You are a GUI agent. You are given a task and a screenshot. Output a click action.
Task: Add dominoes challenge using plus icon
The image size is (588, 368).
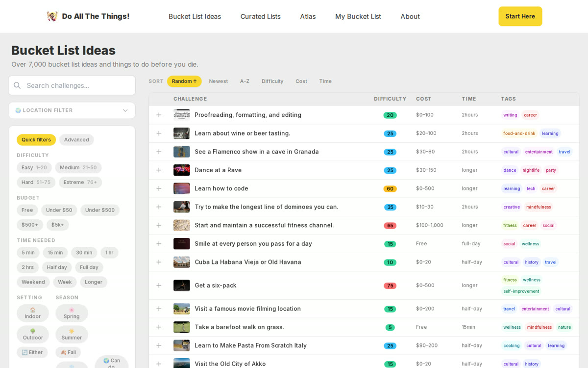click(x=159, y=207)
